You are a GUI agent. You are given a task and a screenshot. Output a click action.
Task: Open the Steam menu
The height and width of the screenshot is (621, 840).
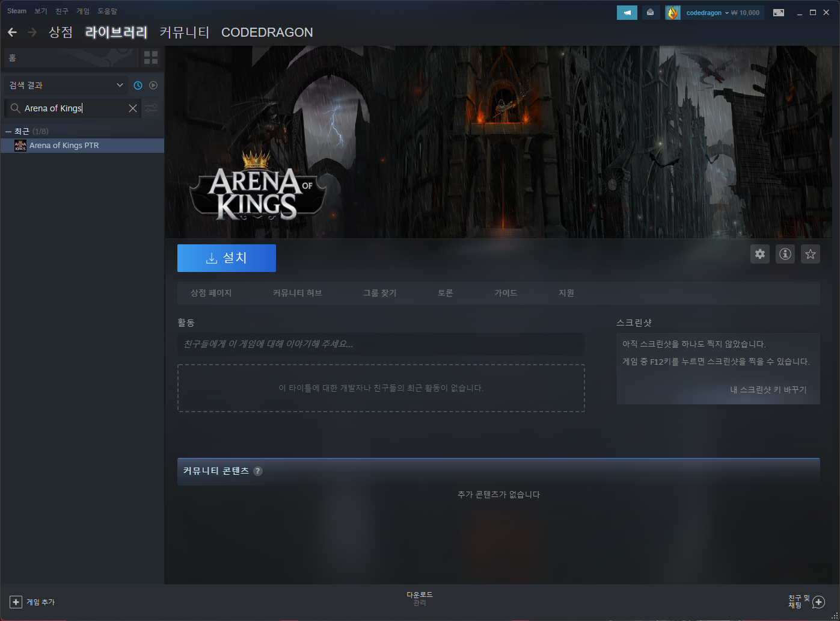point(17,11)
